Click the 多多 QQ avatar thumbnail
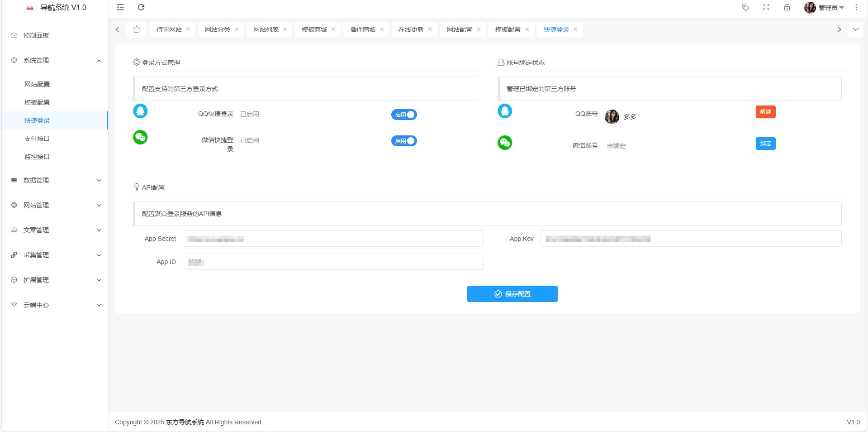 point(612,116)
